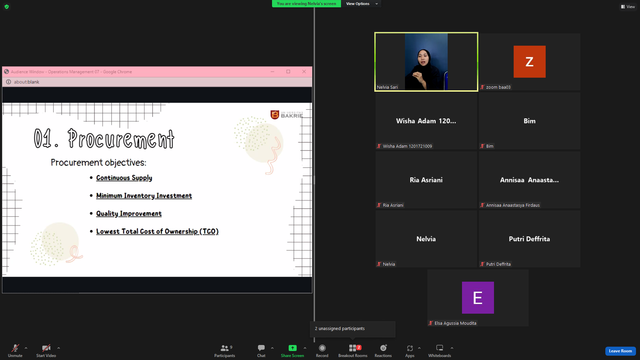Click the Procurement objectives subtitle

click(x=98, y=162)
